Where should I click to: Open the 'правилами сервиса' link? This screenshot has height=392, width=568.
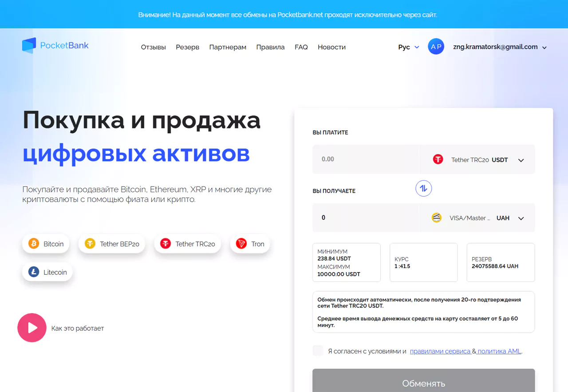coord(441,351)
